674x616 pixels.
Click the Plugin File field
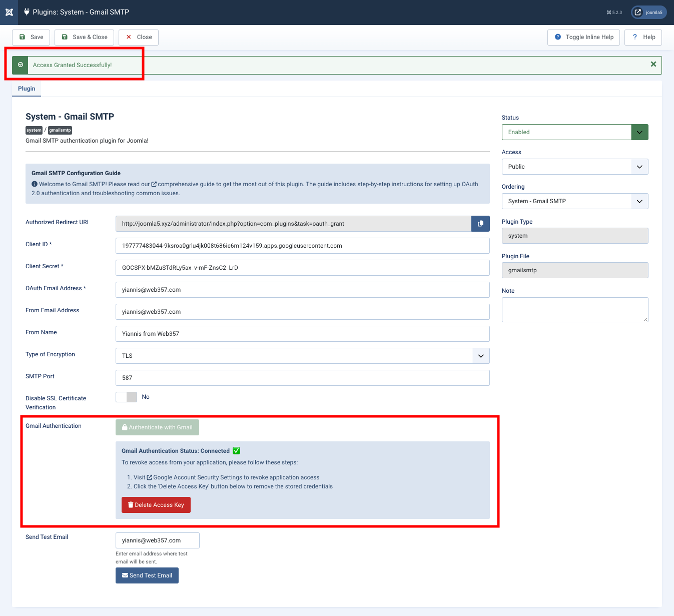click(575, 270)
